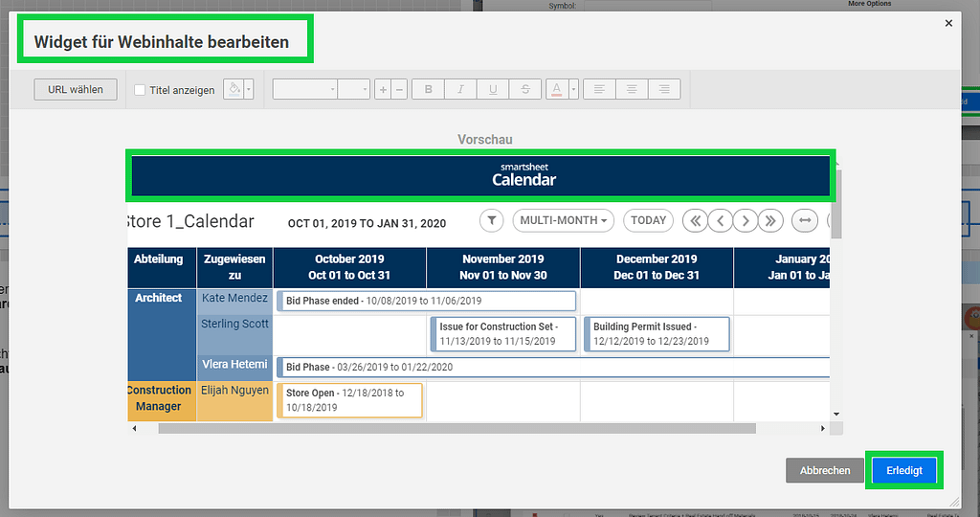Align text right
The width and height of the screenshot is (980, 517).
664,89
